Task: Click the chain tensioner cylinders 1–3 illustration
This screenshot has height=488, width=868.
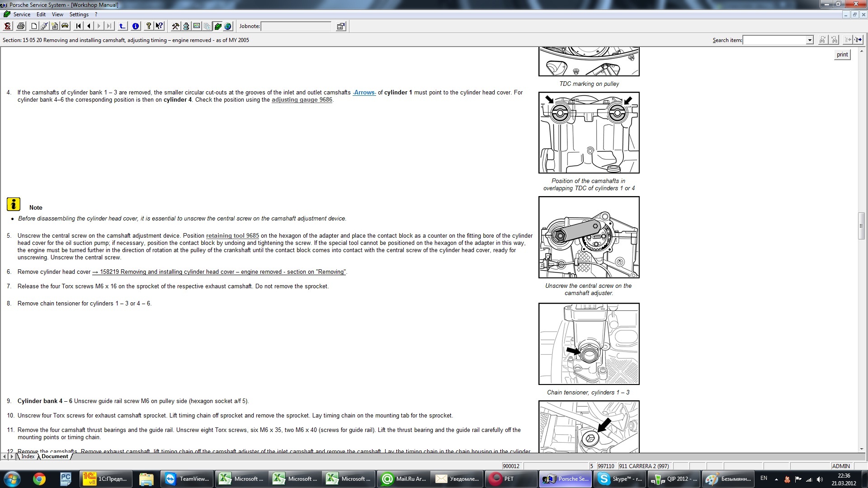Action: coord(589,344)
